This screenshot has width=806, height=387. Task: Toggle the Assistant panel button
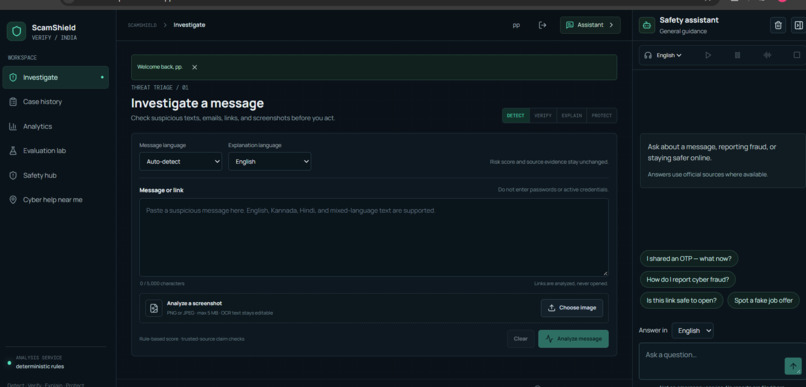pyautogui.click(x=590, y=25)
